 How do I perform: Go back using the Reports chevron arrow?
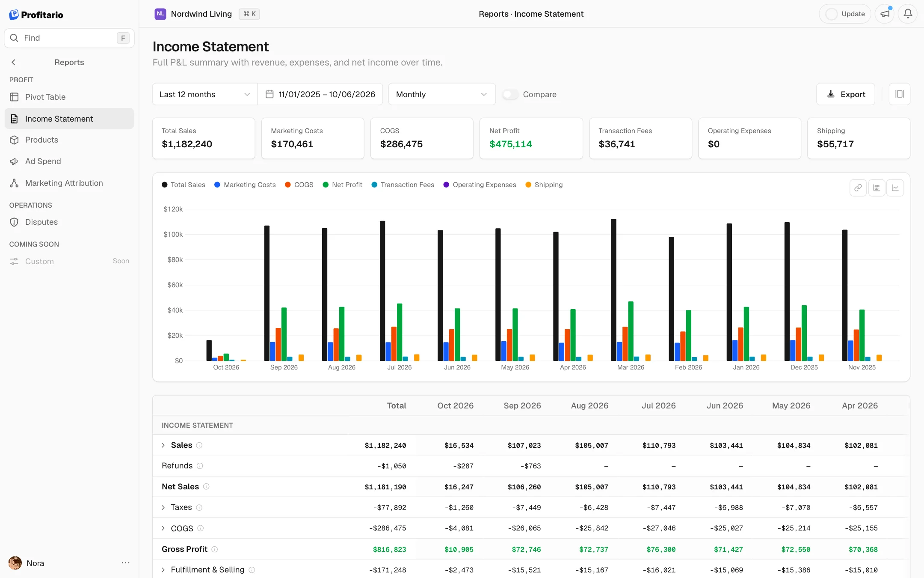14,63
